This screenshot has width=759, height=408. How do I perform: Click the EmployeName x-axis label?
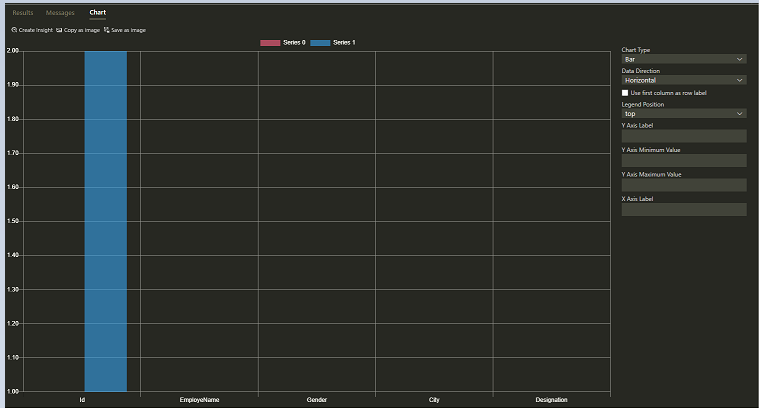click(199, 400)
